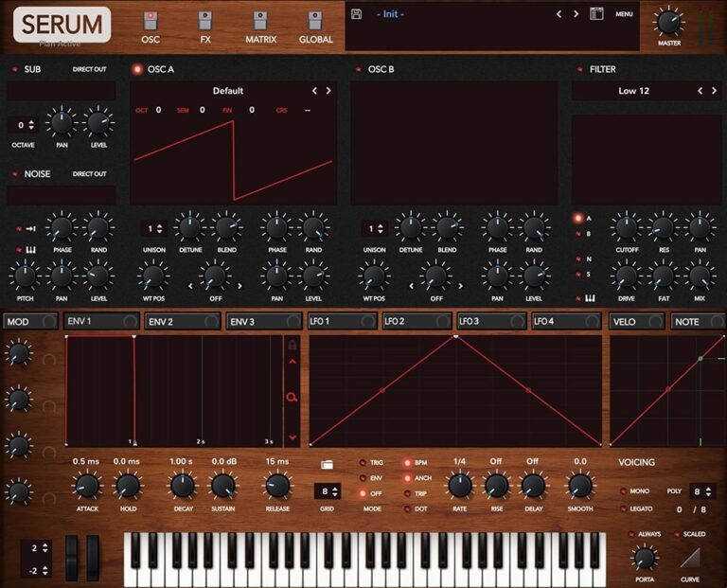
Task: Select next OSC A wavetable
Action: (x=328, y=91)
